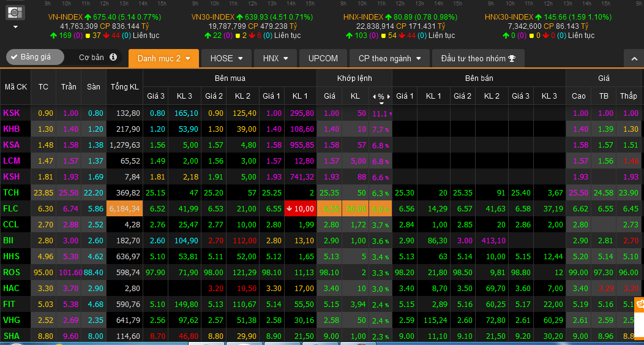Click TCH matched price 25.35

click(x=329, y=192)
